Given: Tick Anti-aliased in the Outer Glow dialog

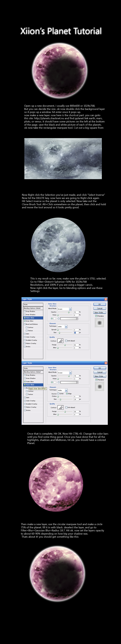Looking at the screenshot, I should [66, 341].
